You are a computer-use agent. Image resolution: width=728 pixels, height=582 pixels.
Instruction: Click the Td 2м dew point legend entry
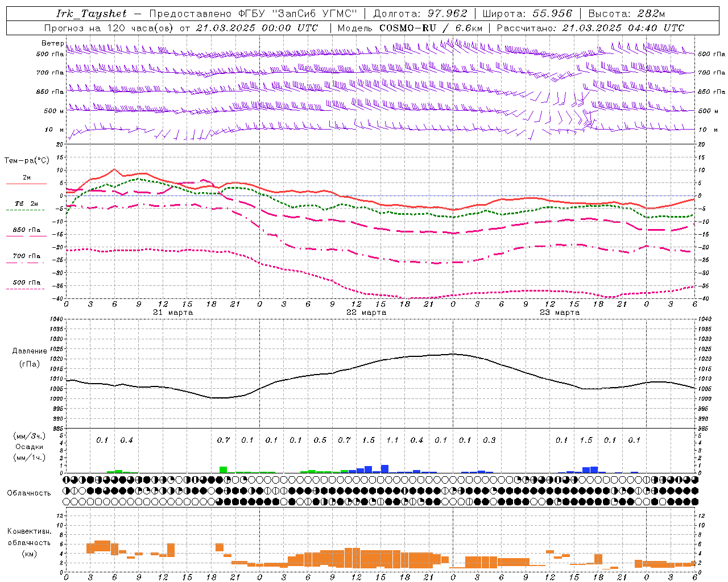[x=26, y=203]
